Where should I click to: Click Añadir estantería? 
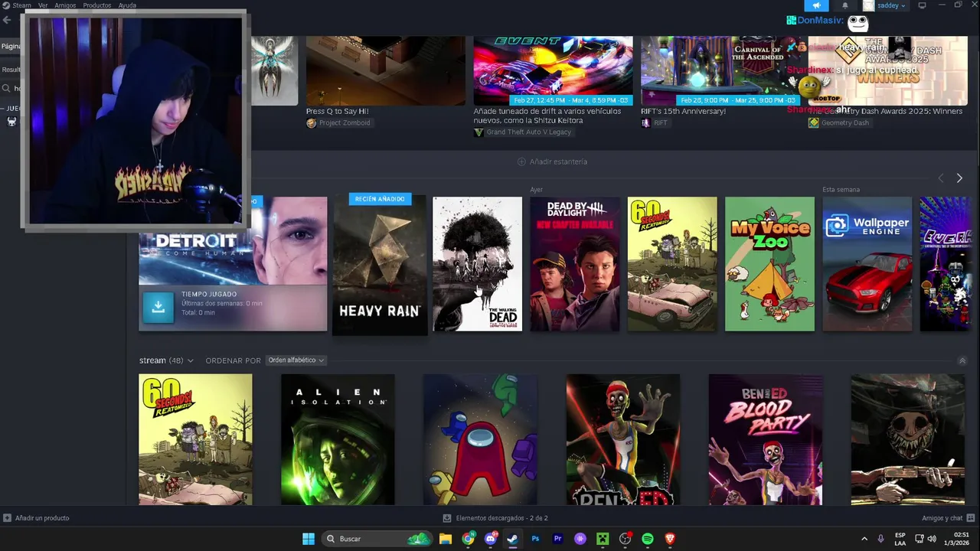click(x=552, y=161)
